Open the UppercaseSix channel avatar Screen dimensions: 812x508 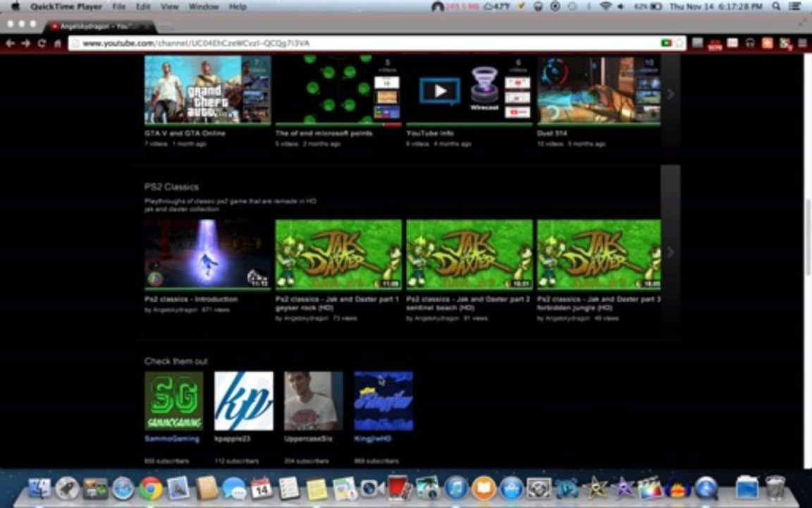point(313,401)
